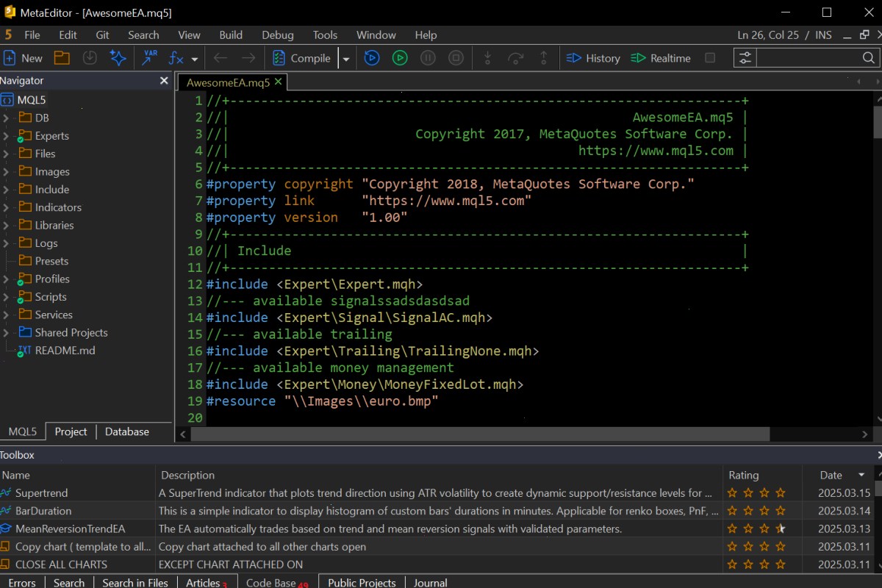Open the Compile options dropdown arrow
Image resolution: width=882 pixels, height=588 pixels.
(x=345, y=59)
